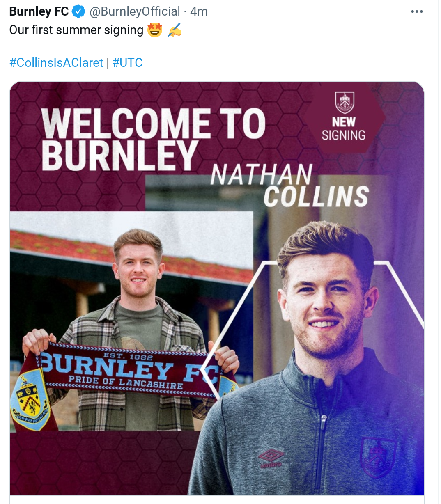
Task: Click the Umbro logo on the jacket
Action: tap(270, 458)
